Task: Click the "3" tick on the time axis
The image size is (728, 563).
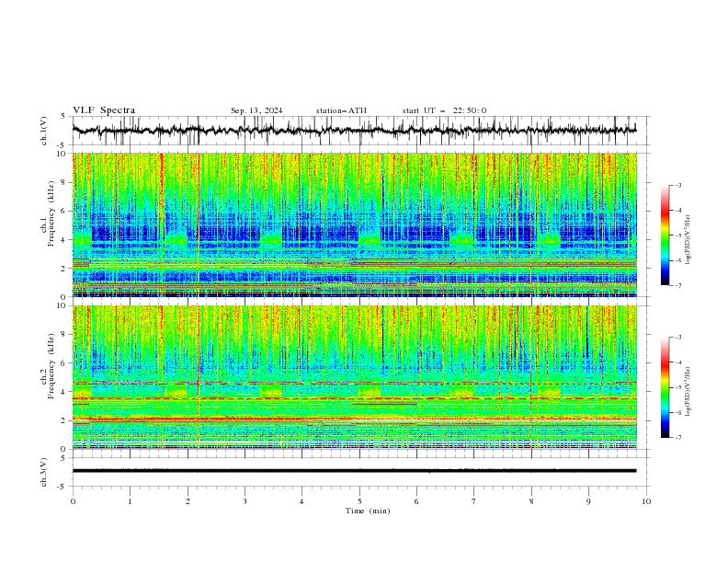Action: click(245, 501)
